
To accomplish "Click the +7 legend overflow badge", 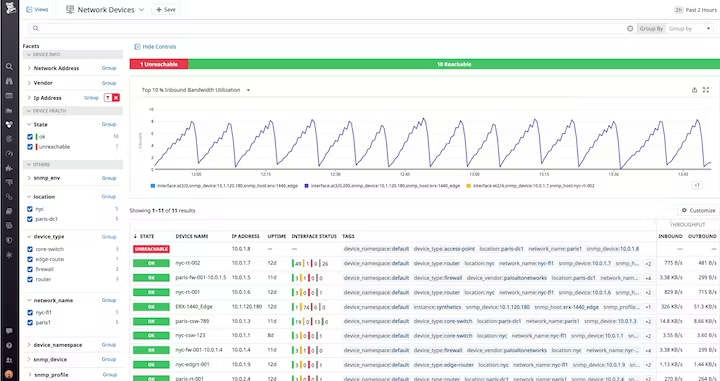I will (x=697, y=185).
